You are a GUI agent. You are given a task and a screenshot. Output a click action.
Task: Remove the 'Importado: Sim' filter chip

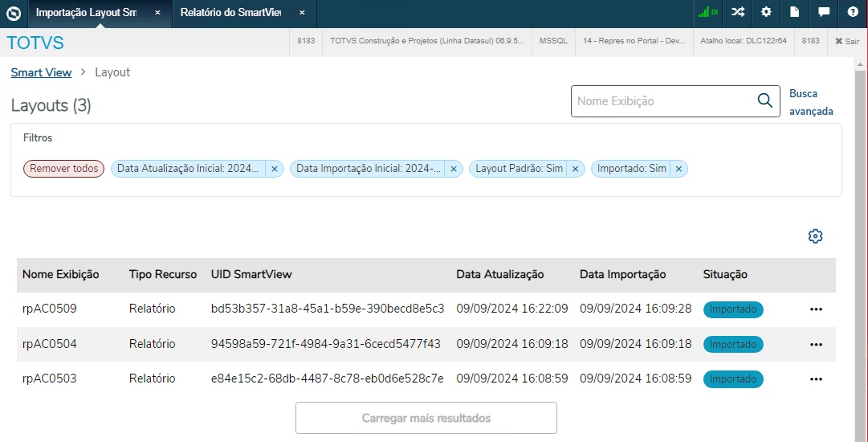[x=679, y=169]
